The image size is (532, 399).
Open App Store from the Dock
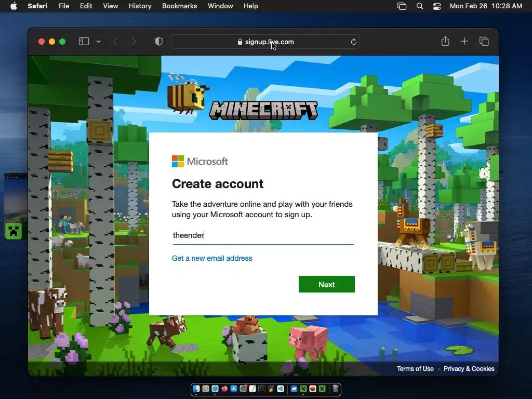pos(234,389)
